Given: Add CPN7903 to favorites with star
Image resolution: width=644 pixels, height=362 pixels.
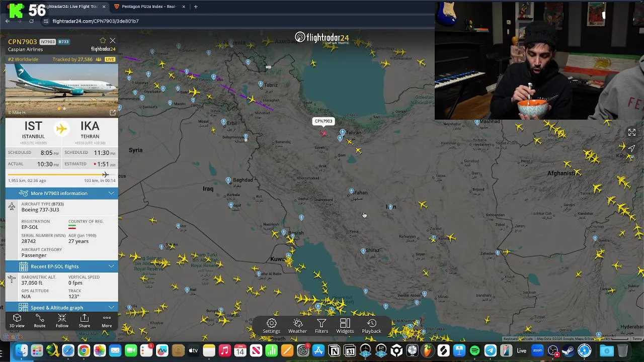Looking at the screenshot, I should coord(103,41).
